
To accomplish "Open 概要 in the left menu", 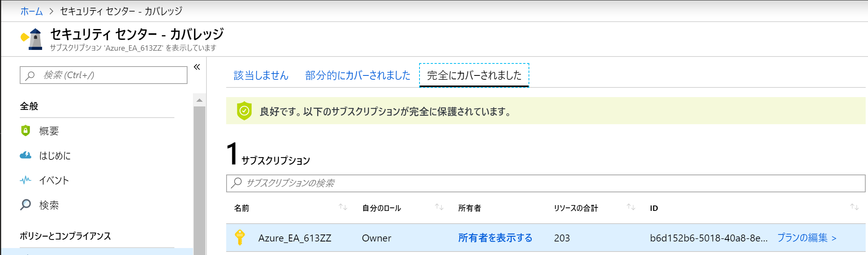I will (49, 131).
